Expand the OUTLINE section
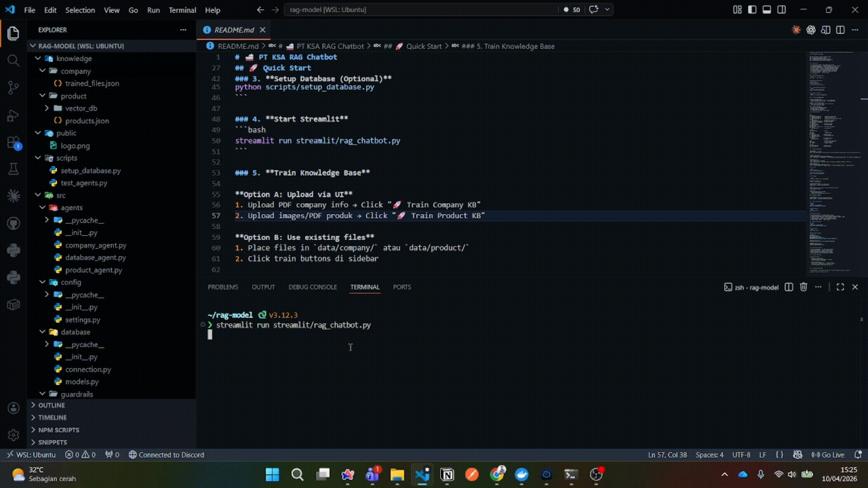The image size is (868, 488). [52, 405]
